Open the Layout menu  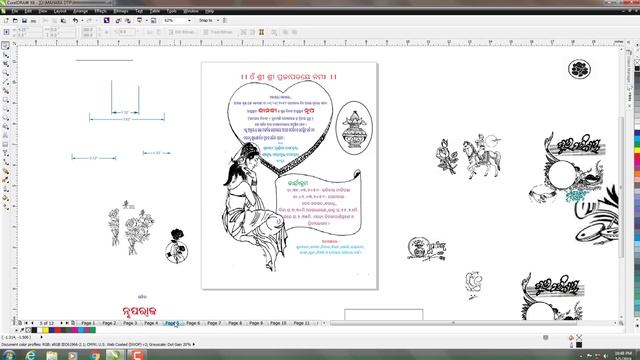point(60,11)
